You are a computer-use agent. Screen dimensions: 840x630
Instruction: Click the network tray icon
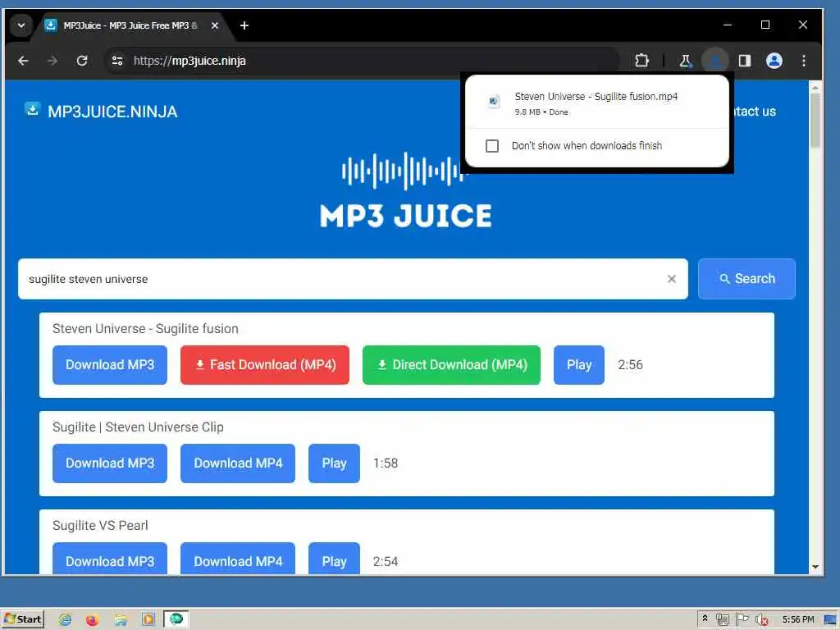coord(722,620)
